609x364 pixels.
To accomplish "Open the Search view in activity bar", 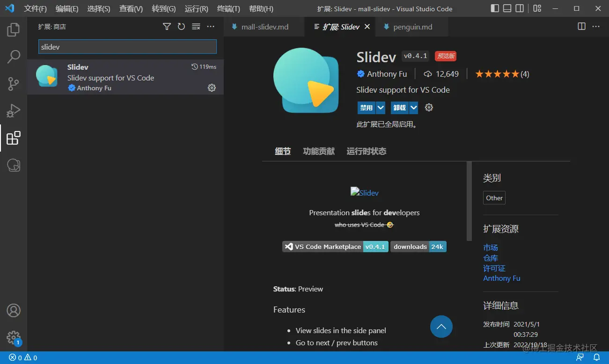I will 14,57.
